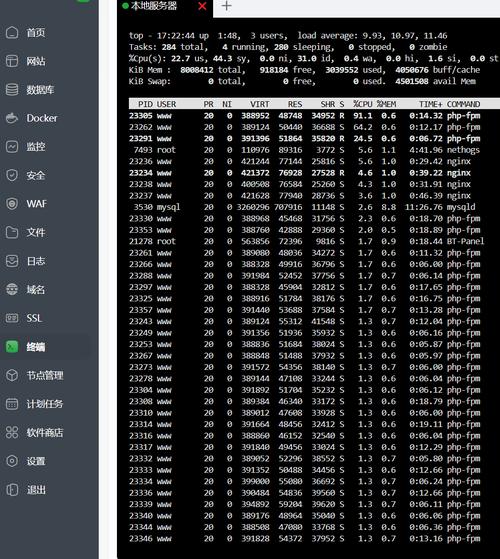The height and width of the screenshot is (559, 500).
Task: Click the 设置 settings icon
Action: [12, 461]
